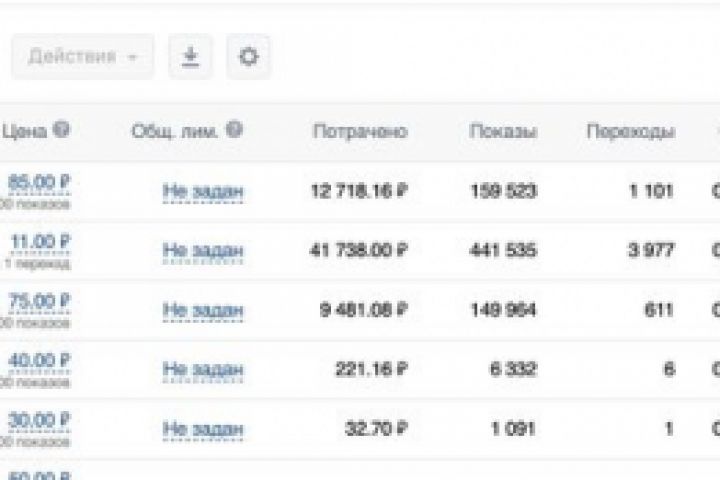Click Не задан in the 41 738.00 ₽ row
720x480 pixels.
203,251
